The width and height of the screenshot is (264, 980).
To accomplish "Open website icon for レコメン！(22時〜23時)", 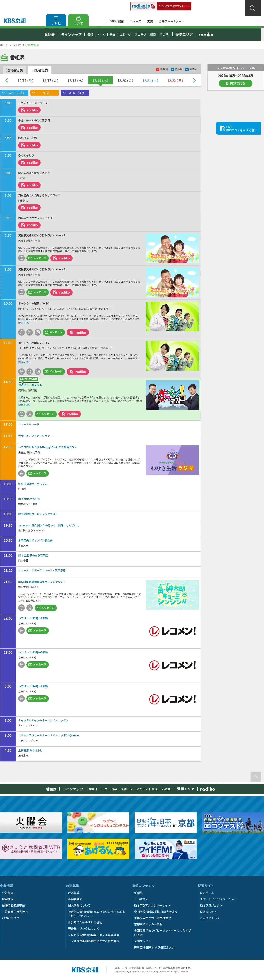I will [22, 630].
